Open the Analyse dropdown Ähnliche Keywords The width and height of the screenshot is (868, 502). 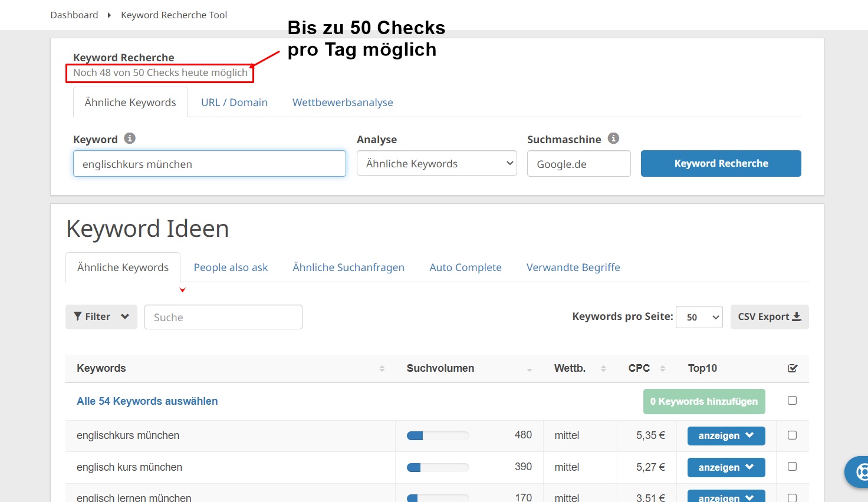tap(436, 164)
